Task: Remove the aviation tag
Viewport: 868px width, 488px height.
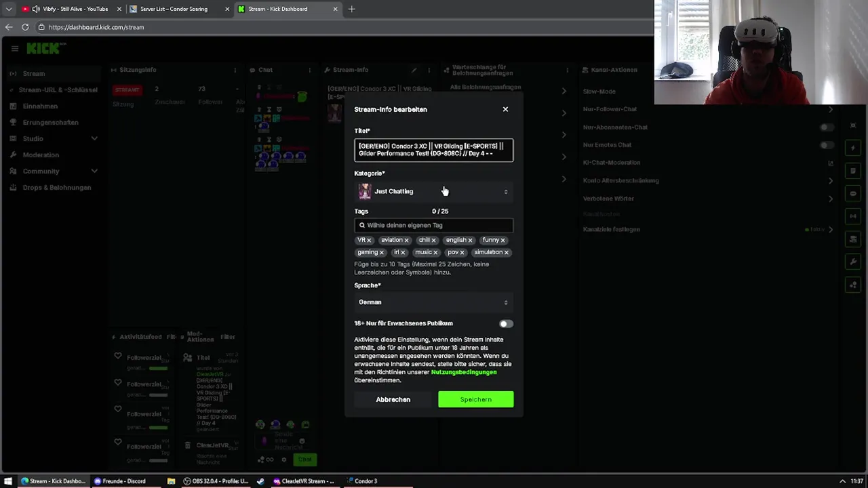Action: [406, 240]
